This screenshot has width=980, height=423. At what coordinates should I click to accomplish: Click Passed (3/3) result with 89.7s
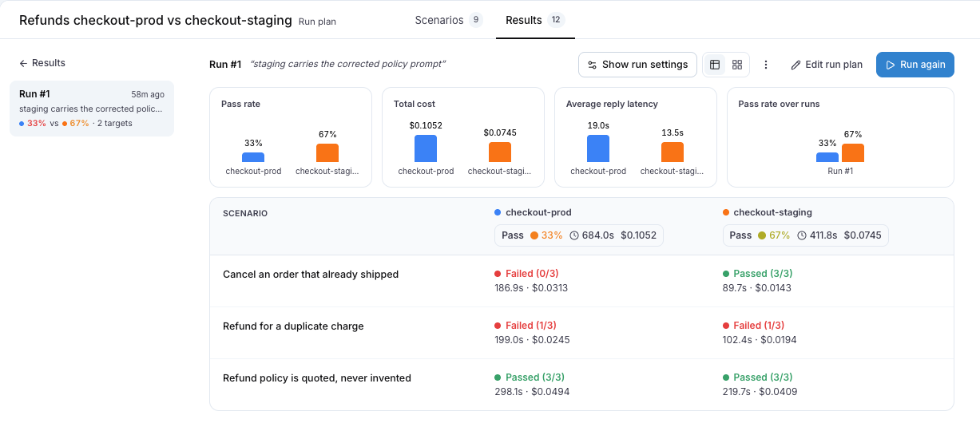pos(757,274)
